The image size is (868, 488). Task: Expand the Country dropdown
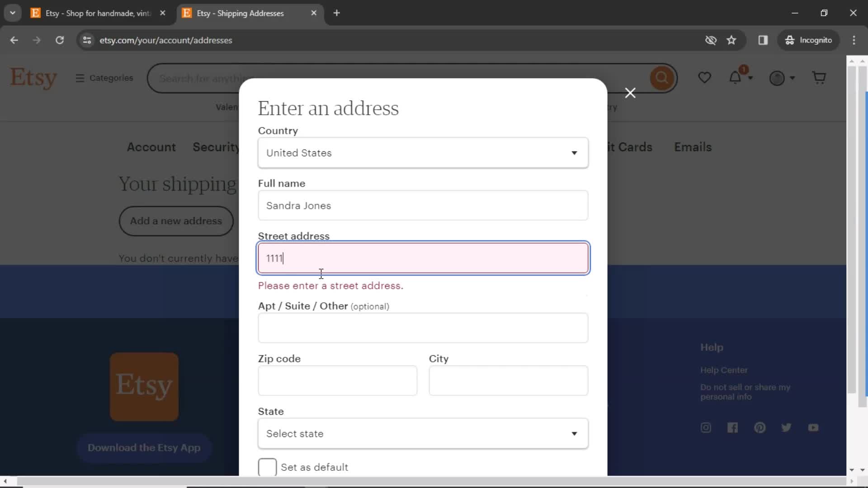point(425,153)
